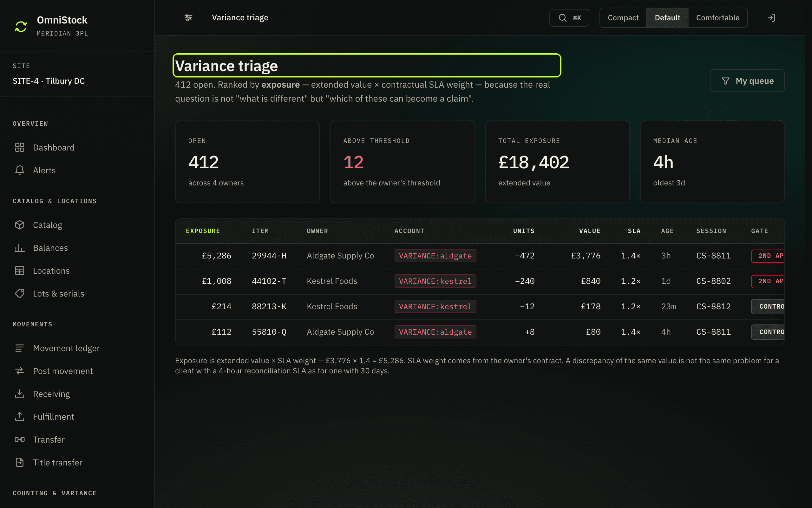
Task: Open Transfer link icon
Action: coord(20,439)
